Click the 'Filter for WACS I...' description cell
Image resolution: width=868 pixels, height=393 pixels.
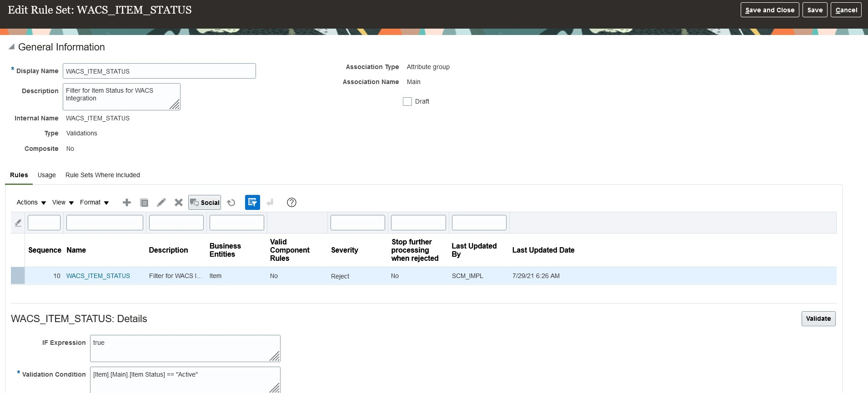[176, 276]
